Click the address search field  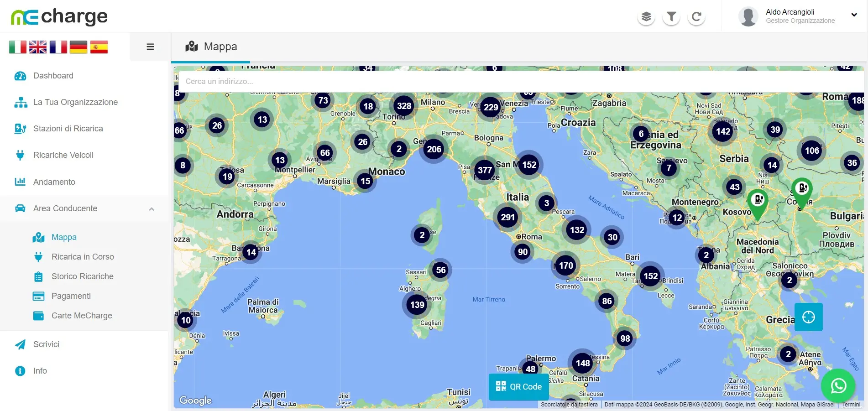521,81
